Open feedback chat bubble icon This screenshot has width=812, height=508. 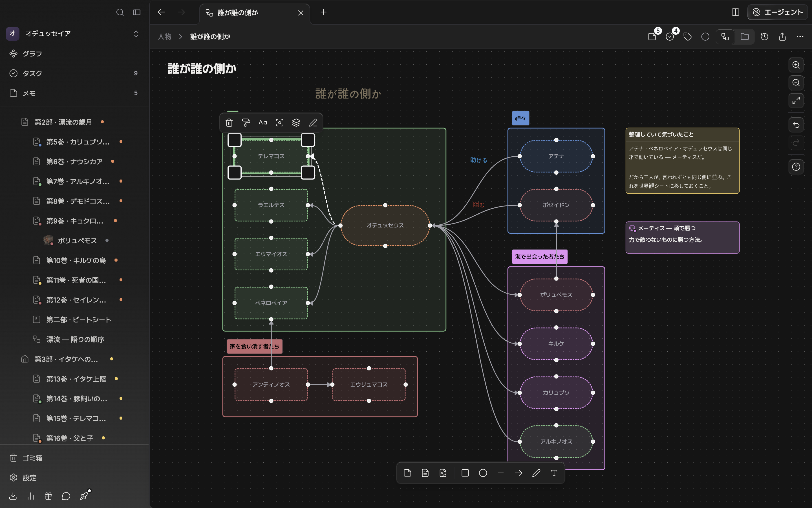point(66,496)
